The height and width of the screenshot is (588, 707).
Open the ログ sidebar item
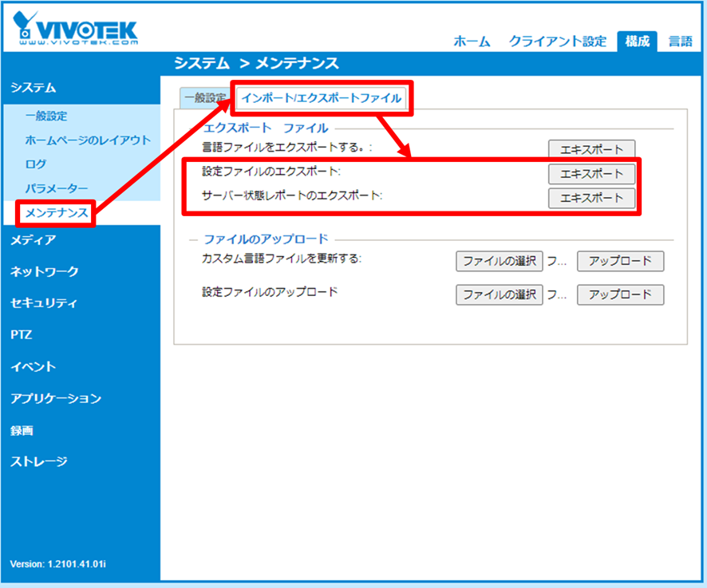(36, 164)
